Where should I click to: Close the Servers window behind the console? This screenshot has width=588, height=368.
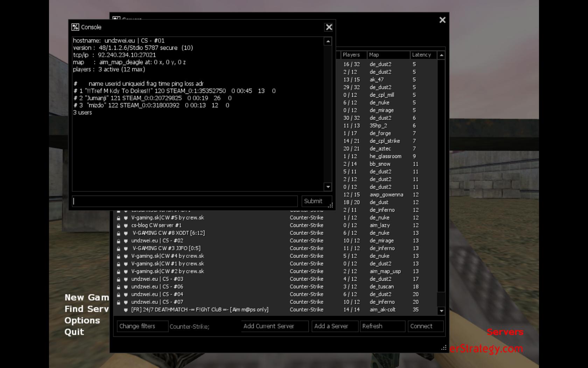coord(442,20)
